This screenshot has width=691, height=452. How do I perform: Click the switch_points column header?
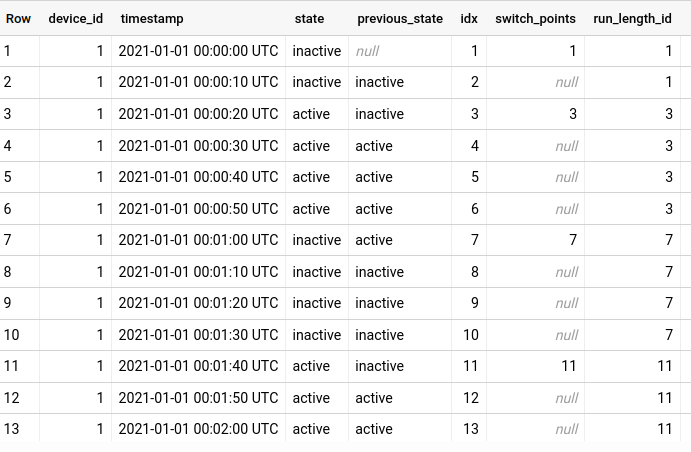(534, 19)
